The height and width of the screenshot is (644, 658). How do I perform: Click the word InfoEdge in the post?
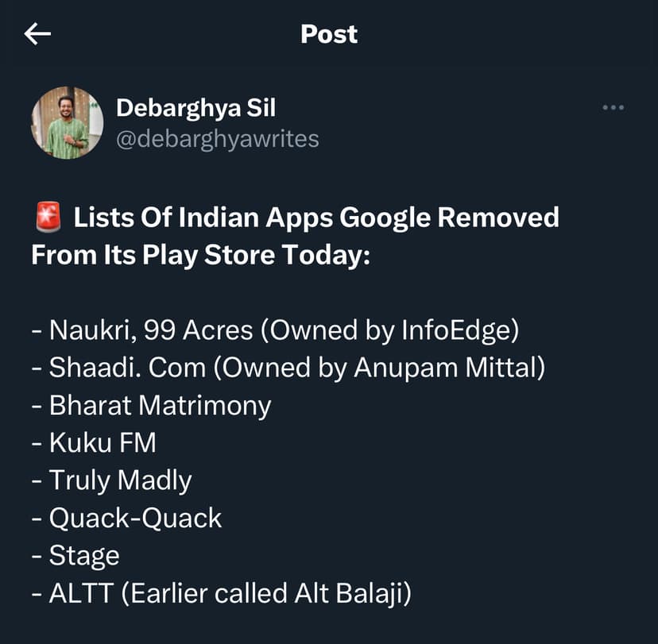point(457,330)
